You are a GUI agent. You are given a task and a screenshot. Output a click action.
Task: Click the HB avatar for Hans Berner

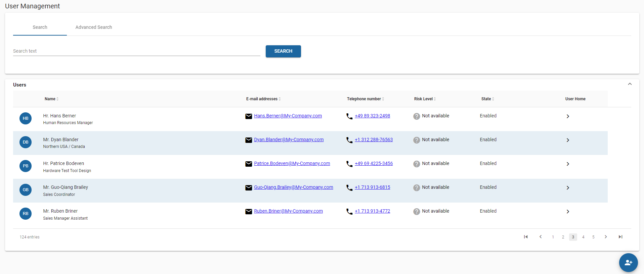pos(26,118)
